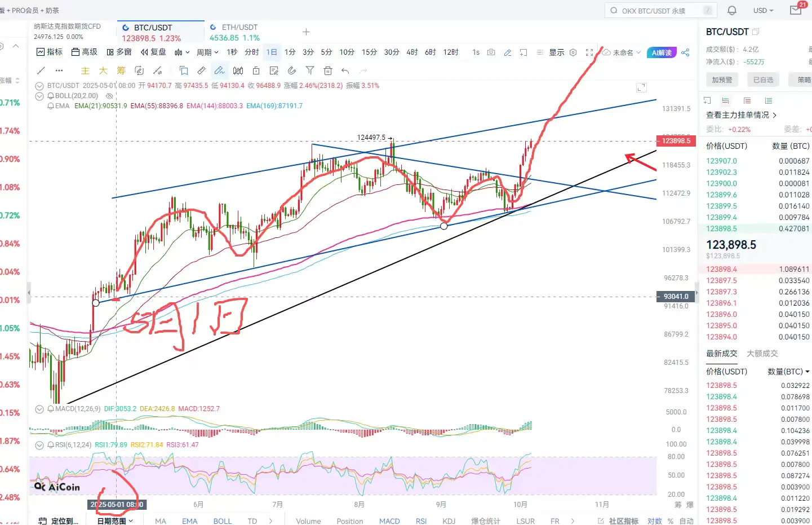Open chart settings hexagon icon
The width and height of the screenshot is (812, 525).
click(x=573, y=52)
